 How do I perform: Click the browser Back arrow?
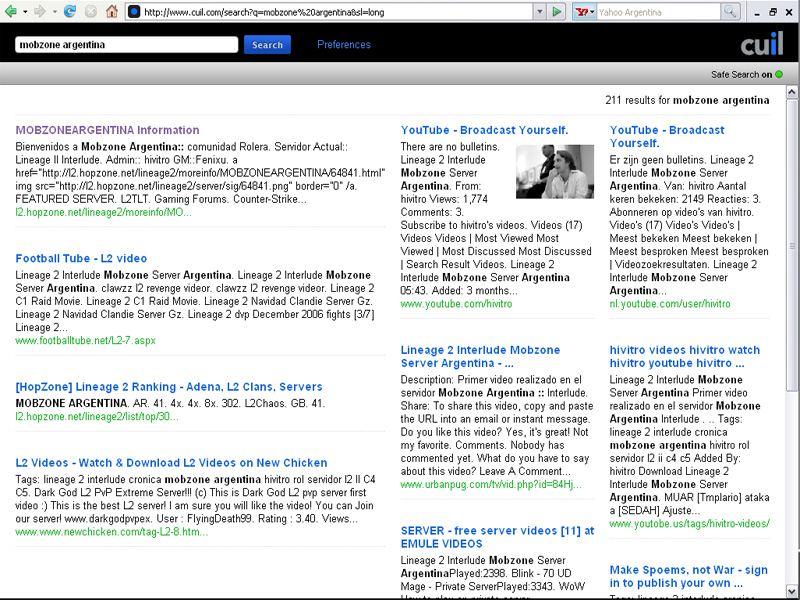[10, 12]
